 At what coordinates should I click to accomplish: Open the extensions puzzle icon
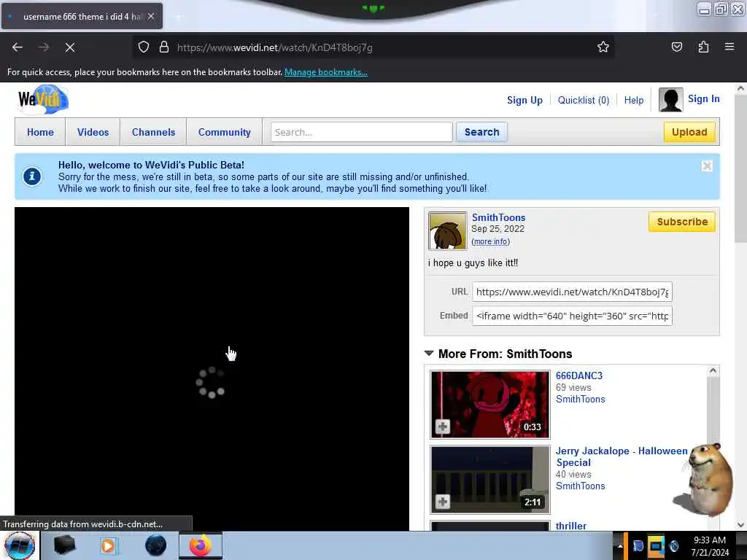coord(703,47)
